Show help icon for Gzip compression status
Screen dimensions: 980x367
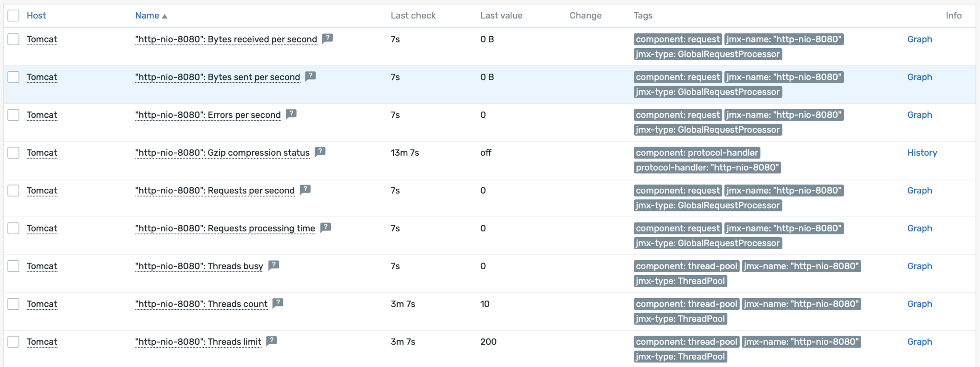(320, 152)
